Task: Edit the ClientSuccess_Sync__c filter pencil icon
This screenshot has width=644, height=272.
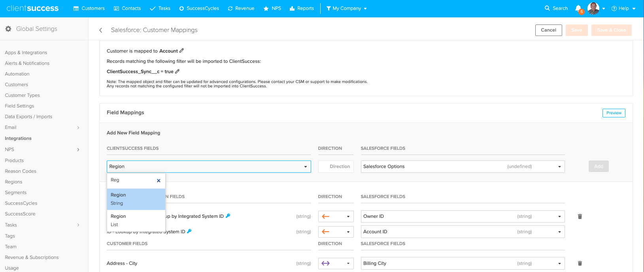Action: 178,72
